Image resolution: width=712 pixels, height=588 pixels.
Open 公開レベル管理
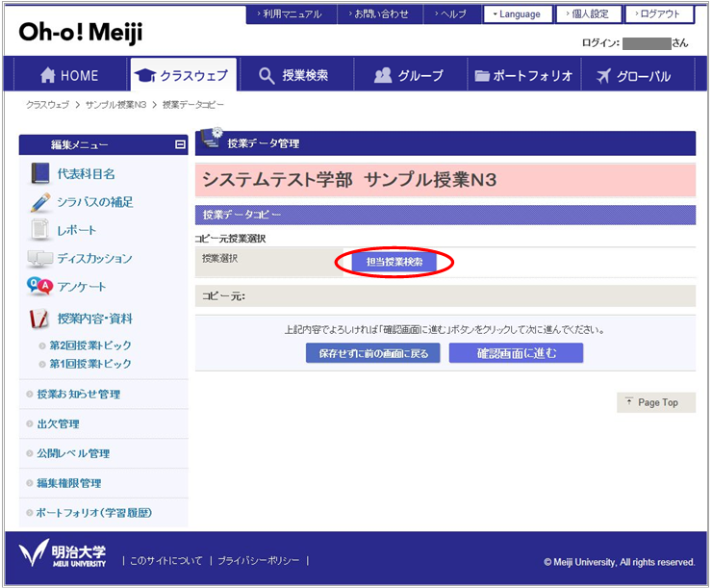[73, 453]
